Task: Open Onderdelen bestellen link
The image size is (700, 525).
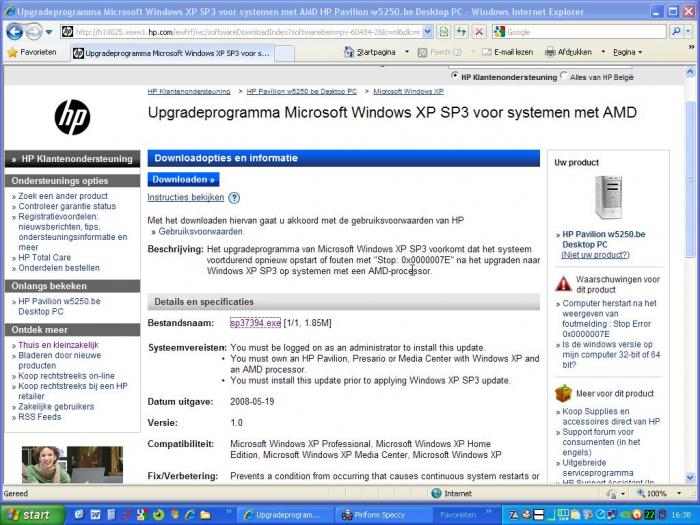Action: pos(59,268)
